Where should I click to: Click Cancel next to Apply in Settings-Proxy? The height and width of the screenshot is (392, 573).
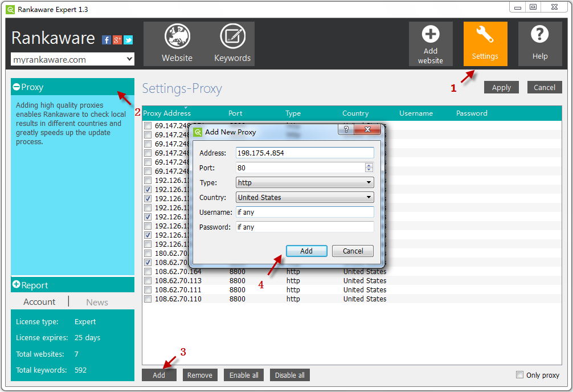pos(545,87)
